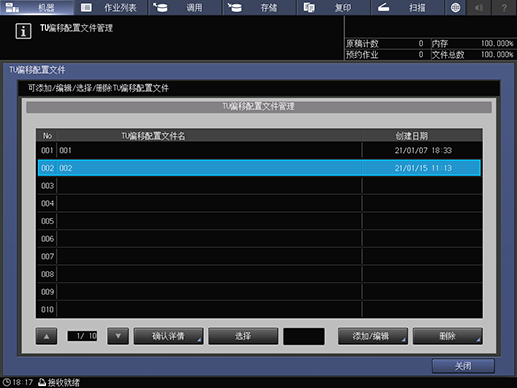Select highlighted profile row 002
517x388 pixels.
tap(259, 168)
